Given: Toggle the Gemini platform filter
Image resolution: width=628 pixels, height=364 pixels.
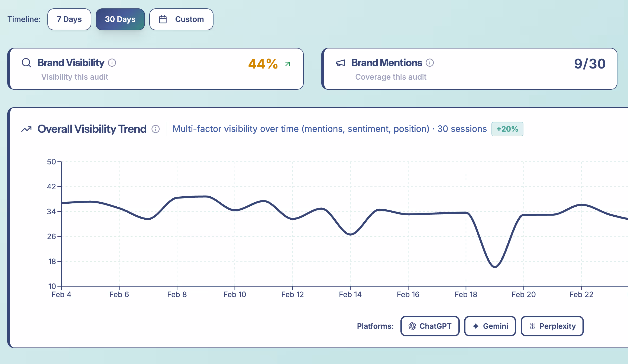Looking at the screenshot, I should pos(490,326).
